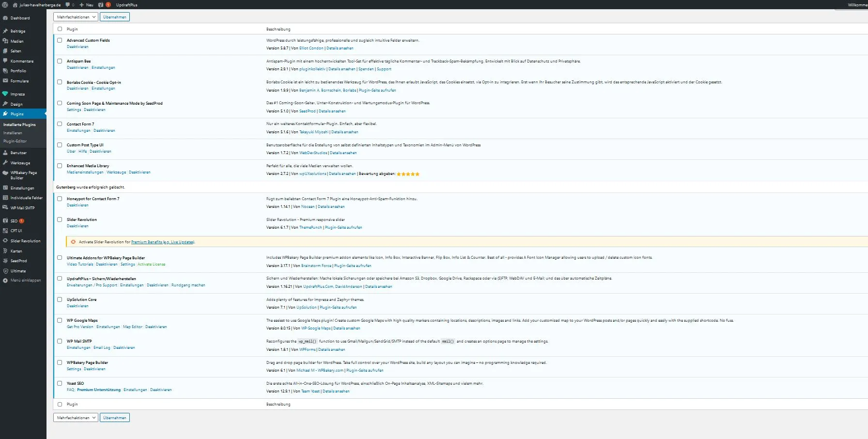Image resolution: width=868 pixels, height=439 pixels.
Task: Click the Slider Revolution sidebar icon
Action: coord(5,241)
